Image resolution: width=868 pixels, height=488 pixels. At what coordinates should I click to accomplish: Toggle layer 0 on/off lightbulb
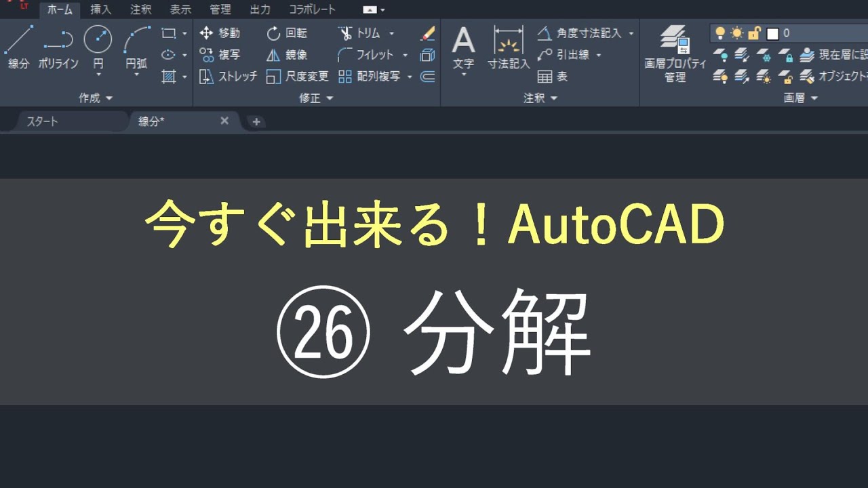[720, 33]
